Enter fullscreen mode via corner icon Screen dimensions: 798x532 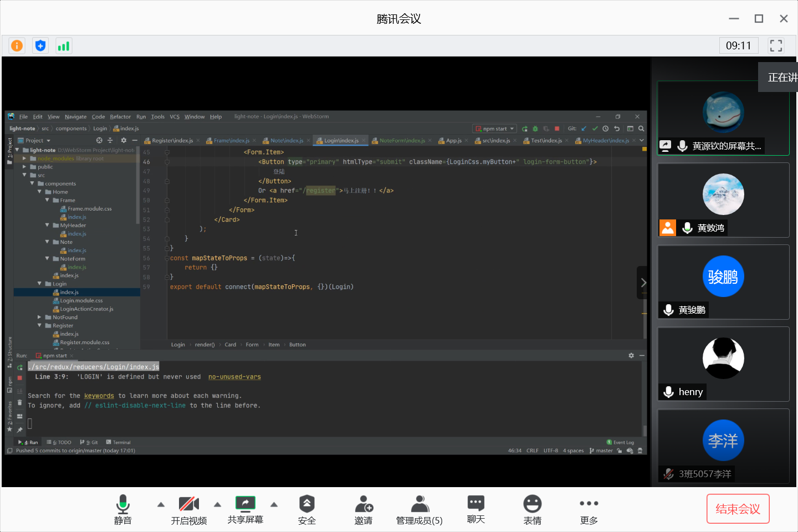tap(776, 45)
